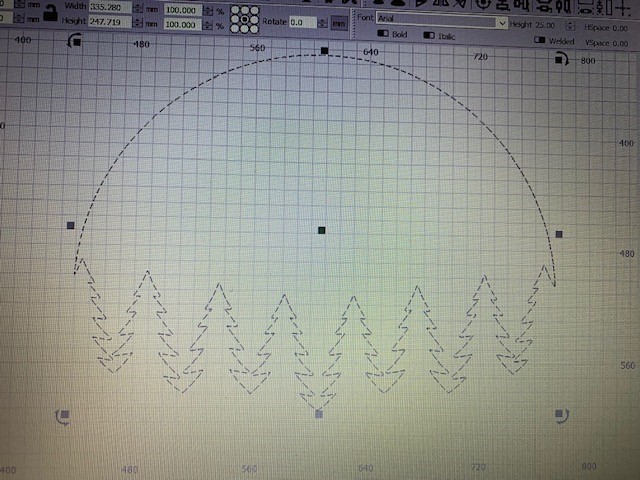Select the bottom-right anchor point in the nine-dot grid
The width and height of the screenshot is (640, 480).
[254, 29]
